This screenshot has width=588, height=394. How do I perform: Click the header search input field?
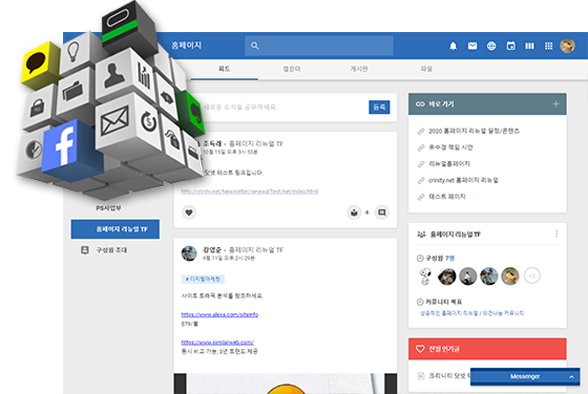tap(319, 46)
